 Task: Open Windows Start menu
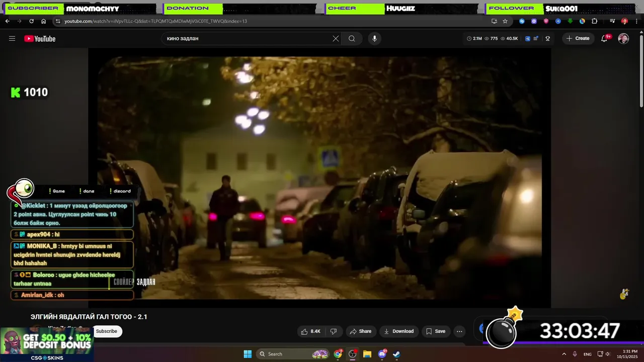click(x=248, y=354)
